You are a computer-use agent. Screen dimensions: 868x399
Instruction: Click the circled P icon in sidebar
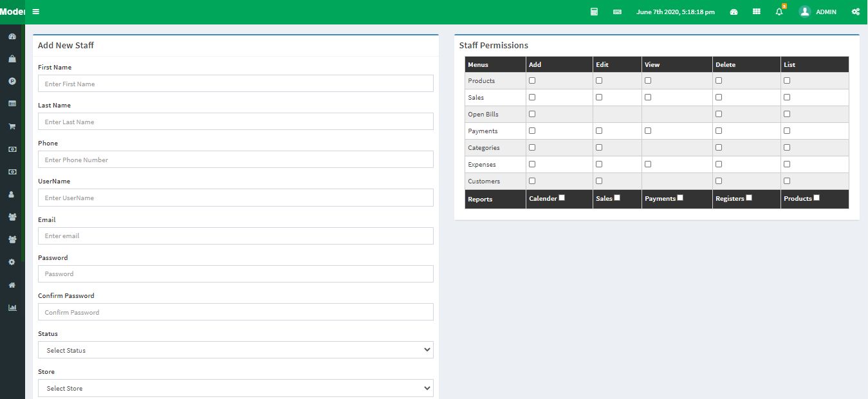(x=12, y=81)
